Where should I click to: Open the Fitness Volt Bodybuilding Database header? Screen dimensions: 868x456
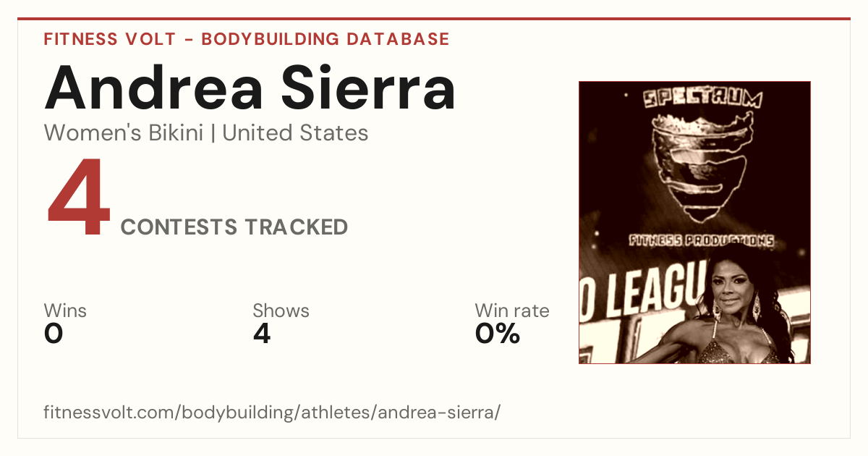pyautogui.click(x=247, y=39)
